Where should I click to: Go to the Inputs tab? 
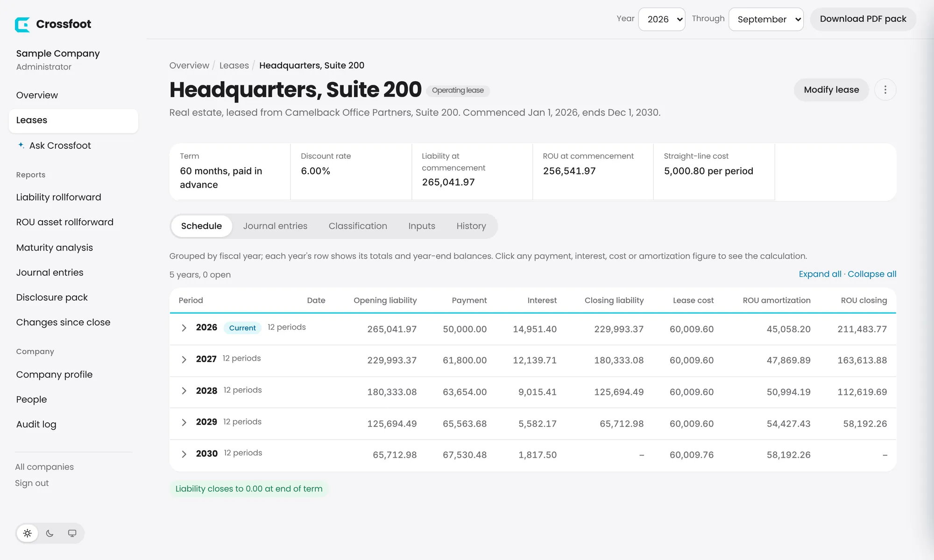point(422,226)
